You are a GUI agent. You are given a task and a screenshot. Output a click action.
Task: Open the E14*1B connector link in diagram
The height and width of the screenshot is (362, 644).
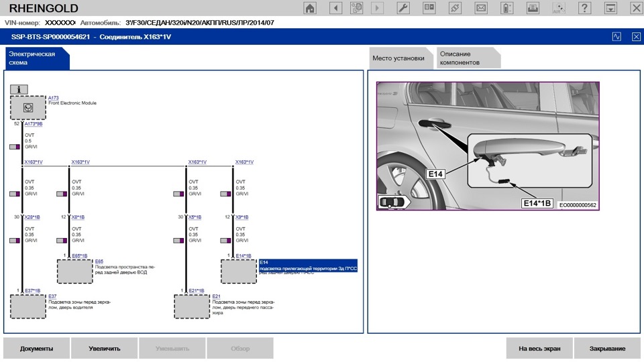click(x=244, y=255)
